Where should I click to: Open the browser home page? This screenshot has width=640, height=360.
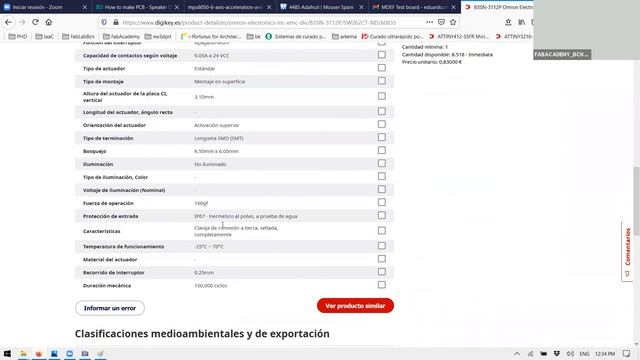(x=49, y=22)
